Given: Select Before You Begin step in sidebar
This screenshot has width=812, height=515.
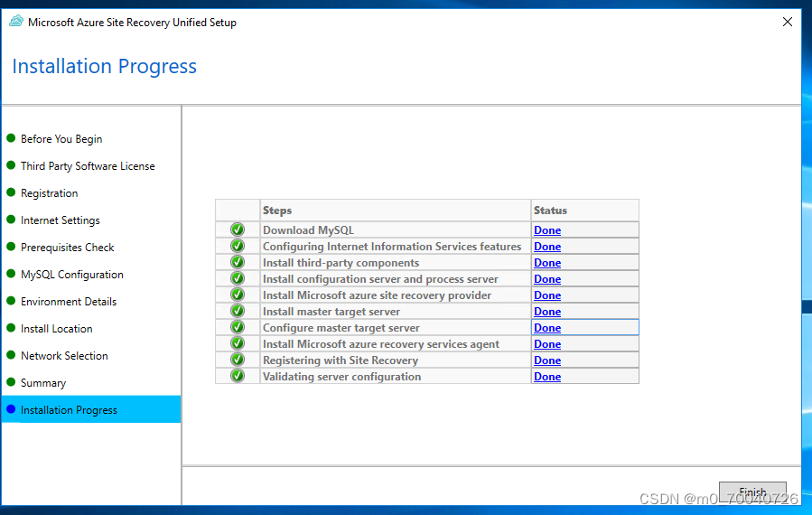Looking at the screenshot, I should click(x=61, y=139).
